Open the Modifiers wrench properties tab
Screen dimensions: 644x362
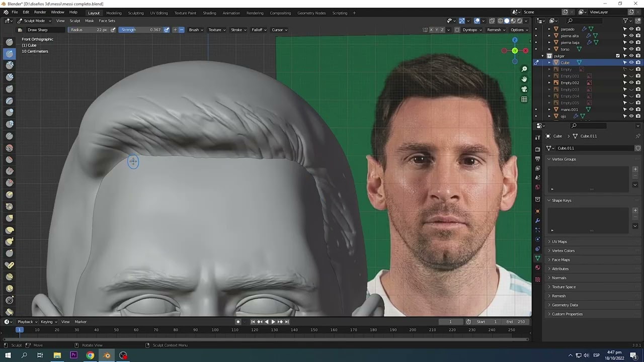point(537,221)
